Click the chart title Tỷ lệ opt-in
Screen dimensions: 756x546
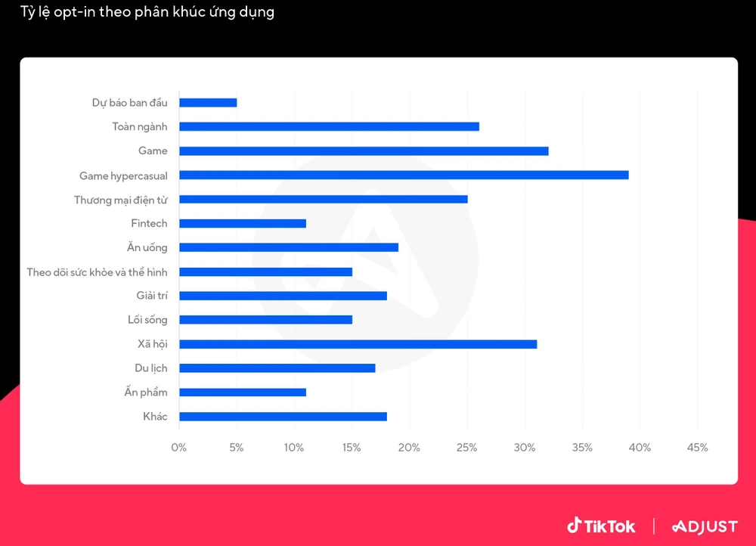(147, 12)
